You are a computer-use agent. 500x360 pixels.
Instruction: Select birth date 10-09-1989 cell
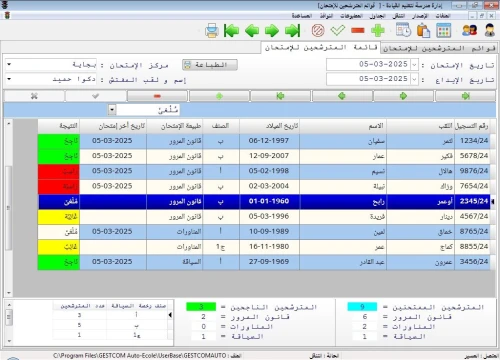pyautogui.click(x=269, y=232)
